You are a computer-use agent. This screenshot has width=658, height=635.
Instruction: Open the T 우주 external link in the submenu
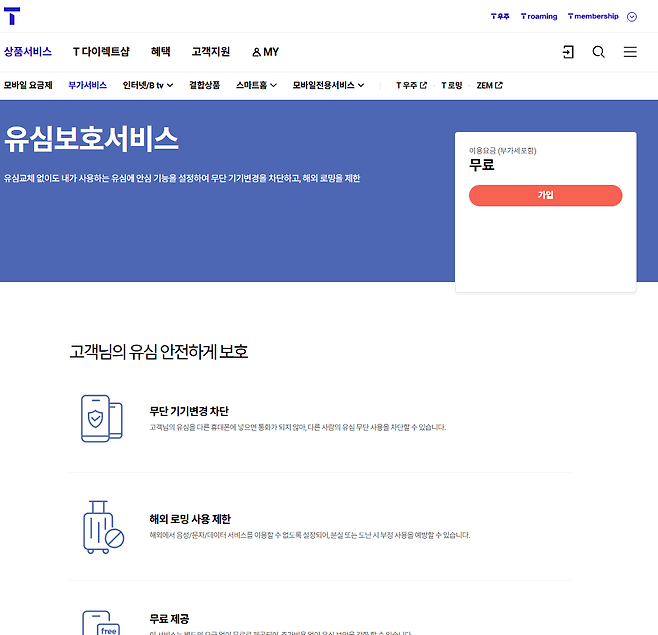(411, 85)
